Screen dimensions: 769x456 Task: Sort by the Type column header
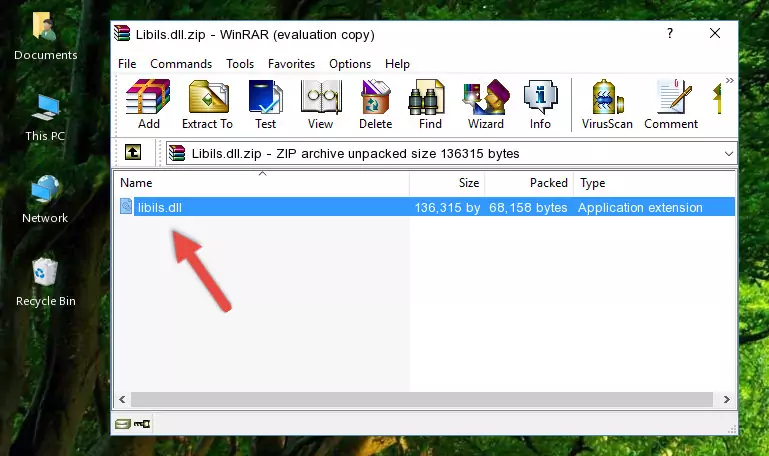pyautogui.click(x=654, y=183)
